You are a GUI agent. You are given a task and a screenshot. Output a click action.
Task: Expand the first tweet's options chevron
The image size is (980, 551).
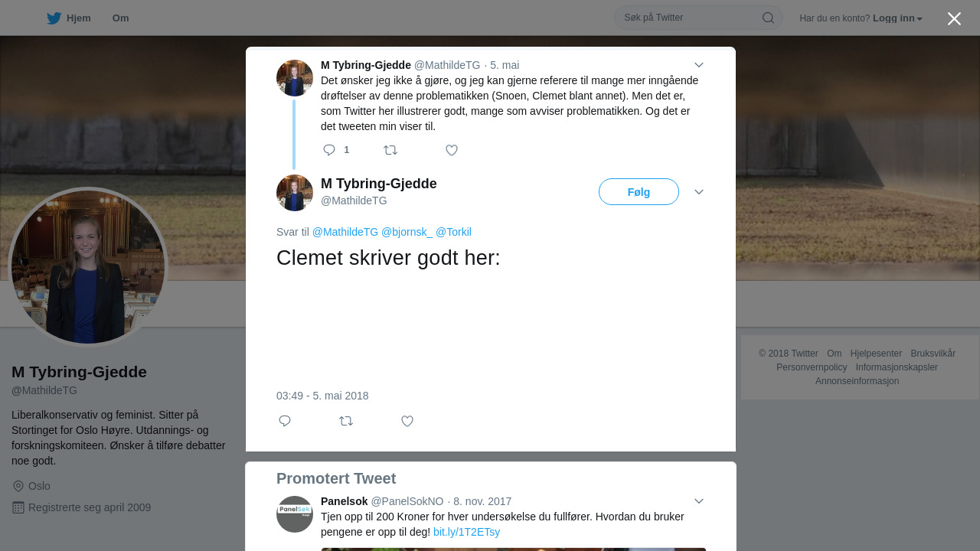click(x=698, y=65)
